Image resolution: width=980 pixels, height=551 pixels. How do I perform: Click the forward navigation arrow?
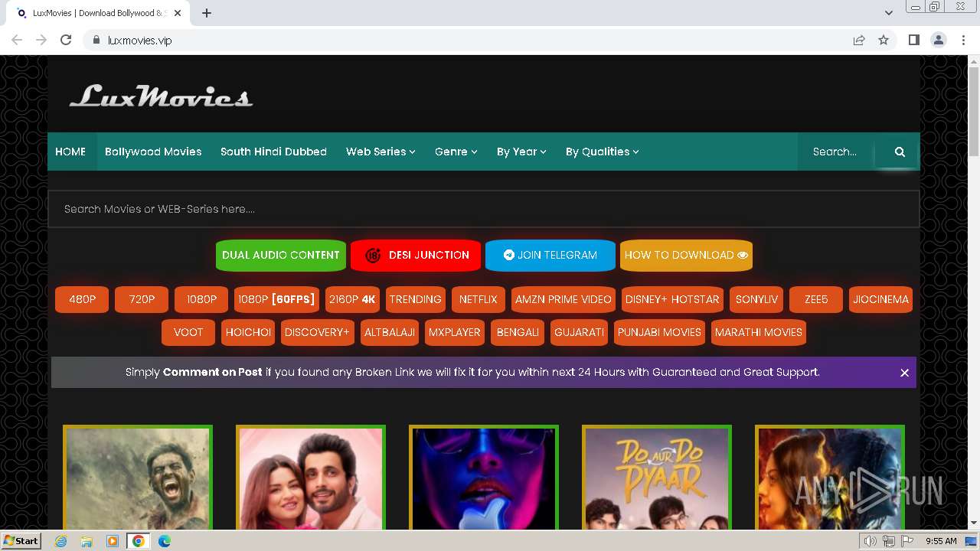click(x=41, y=40)
